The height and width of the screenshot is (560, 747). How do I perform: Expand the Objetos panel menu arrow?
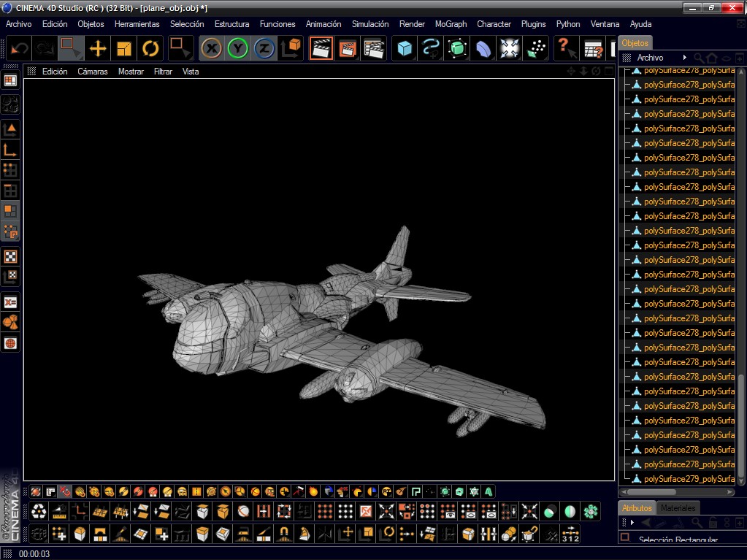685,58
